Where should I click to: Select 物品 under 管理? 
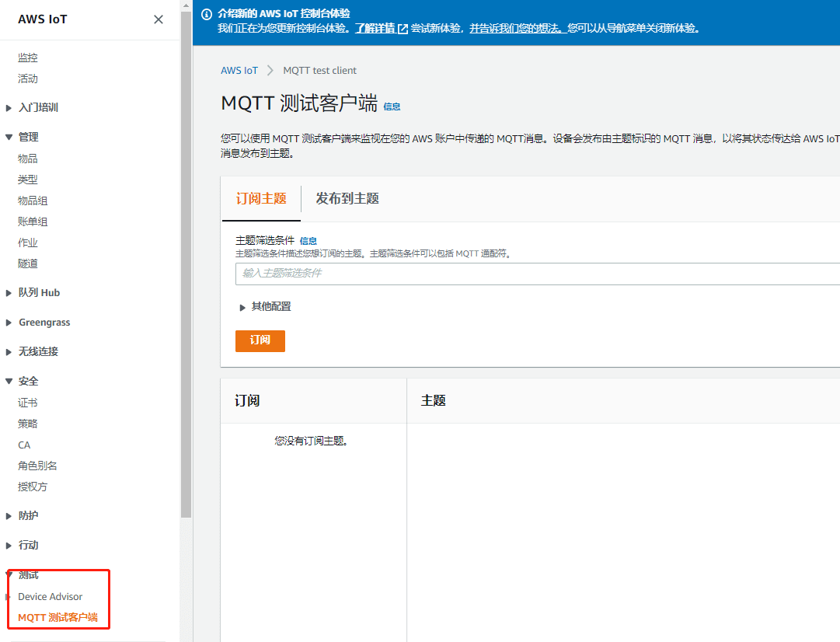pos(28,159)
